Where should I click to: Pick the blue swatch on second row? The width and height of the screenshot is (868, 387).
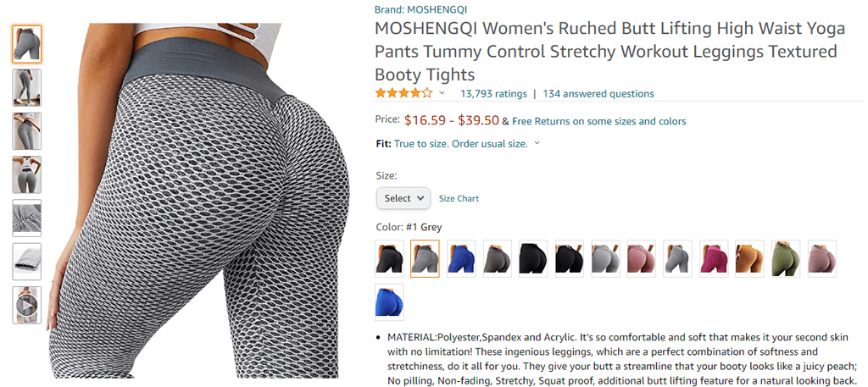(x=389, y=301)
